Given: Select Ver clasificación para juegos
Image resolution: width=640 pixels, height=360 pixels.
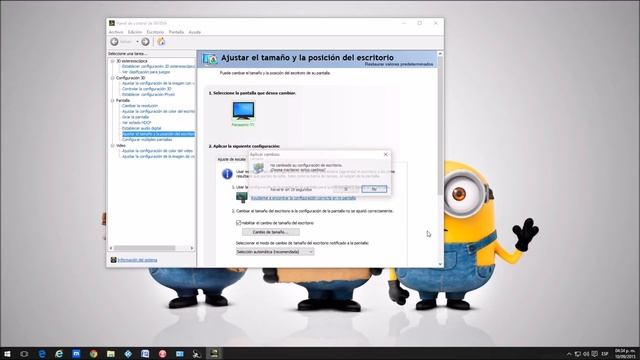Looking at the screenshot, I should click(146, 72).
